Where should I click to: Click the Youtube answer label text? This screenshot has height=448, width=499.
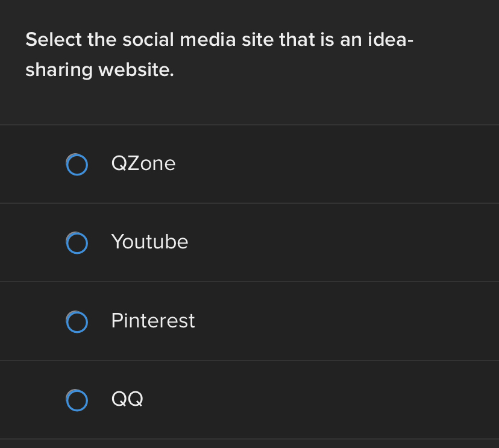click(x=149, y=242)
